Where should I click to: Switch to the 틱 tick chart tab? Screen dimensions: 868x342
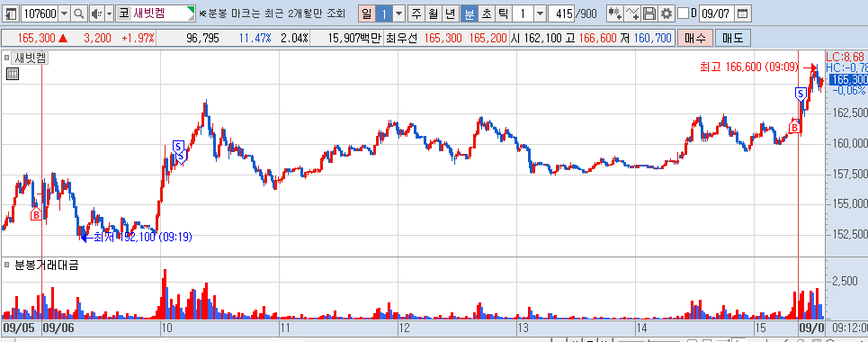click(503, 13)
